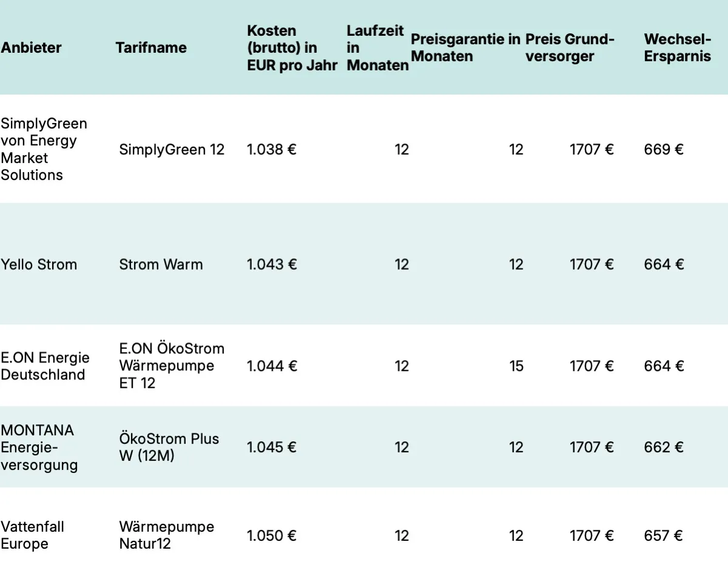Click the Preisgarantie in Monaten header
Image resolution: width=728 pixels, height=582 pixels.
pos(465,48)
